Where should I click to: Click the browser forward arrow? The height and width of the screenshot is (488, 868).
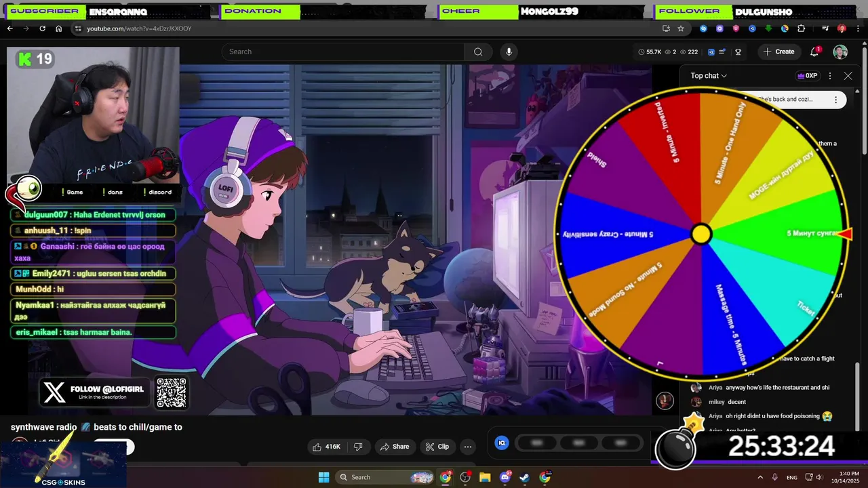[x=26, y=28]
